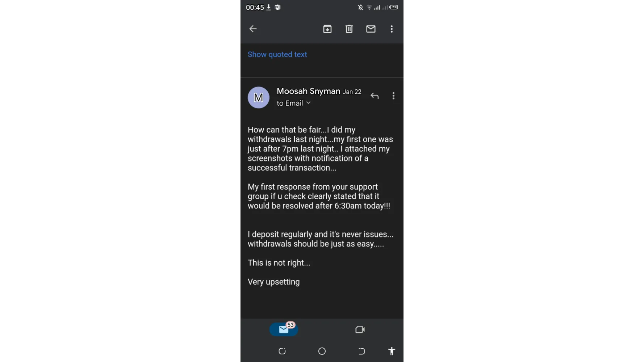Open message options beside the reply arrow
Image resolution: width=644 pixels, height=362 pixels.
click(393, 96)
